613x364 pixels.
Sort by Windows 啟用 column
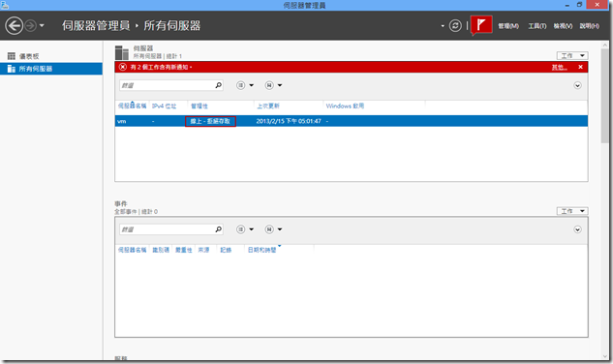pyautogui.click(x=345, y=106)
